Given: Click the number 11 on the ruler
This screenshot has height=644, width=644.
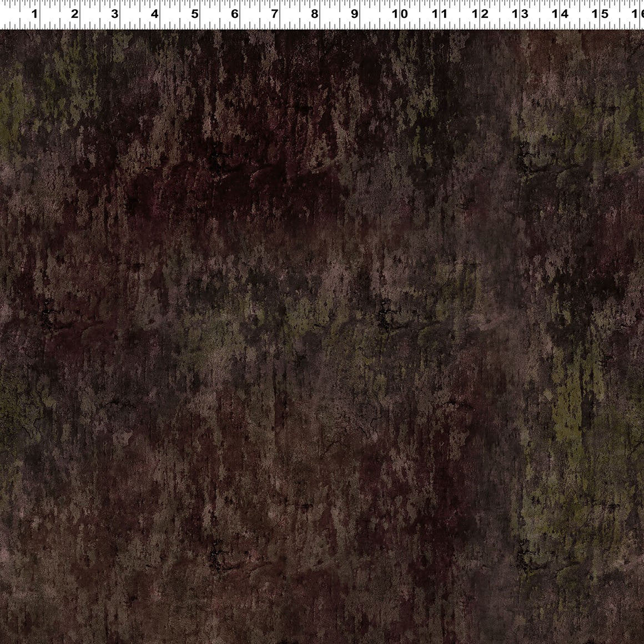Looking at the screenshot, I should tap(440, 14).
